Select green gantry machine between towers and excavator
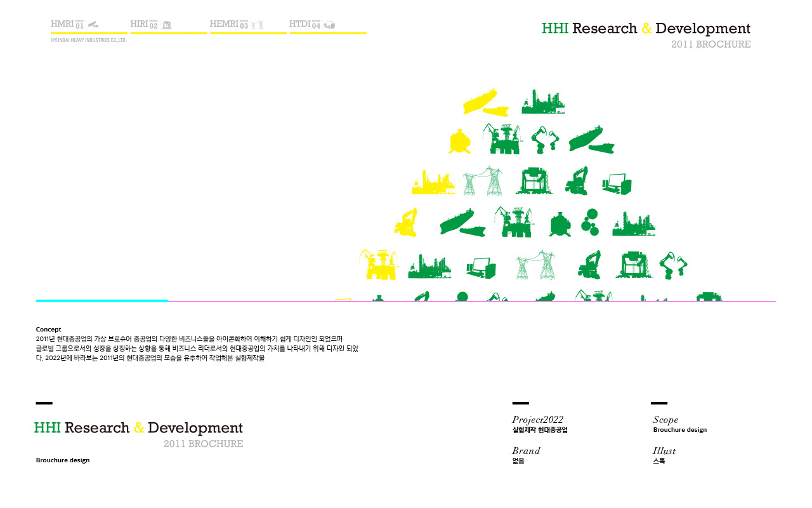 (534, 182)
